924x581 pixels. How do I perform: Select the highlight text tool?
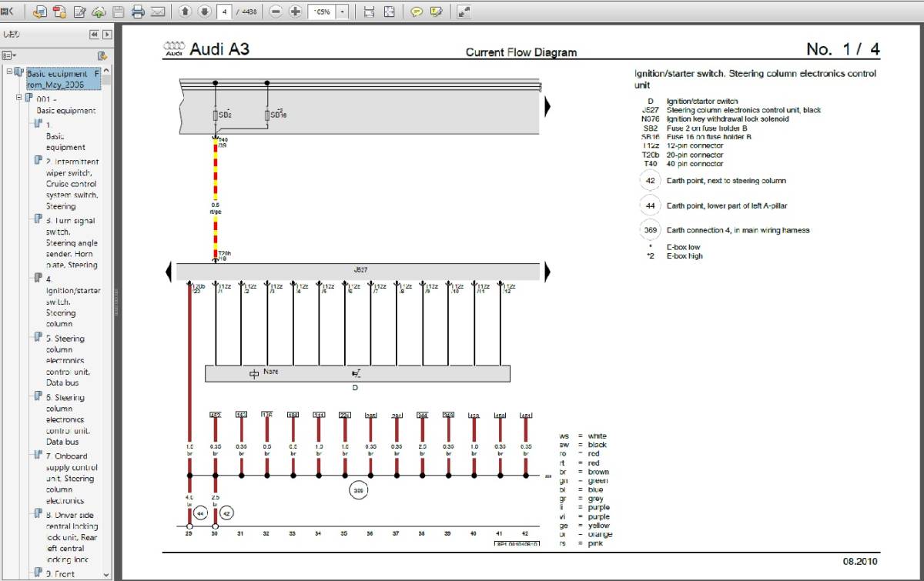coord(437,12)
